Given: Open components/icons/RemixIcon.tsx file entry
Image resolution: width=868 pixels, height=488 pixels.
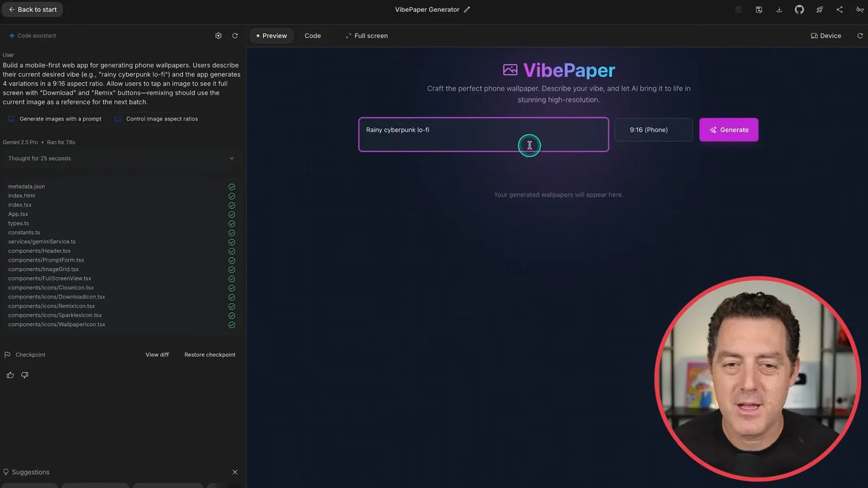Looking at the screenshot, I should [x=51, y=306].
